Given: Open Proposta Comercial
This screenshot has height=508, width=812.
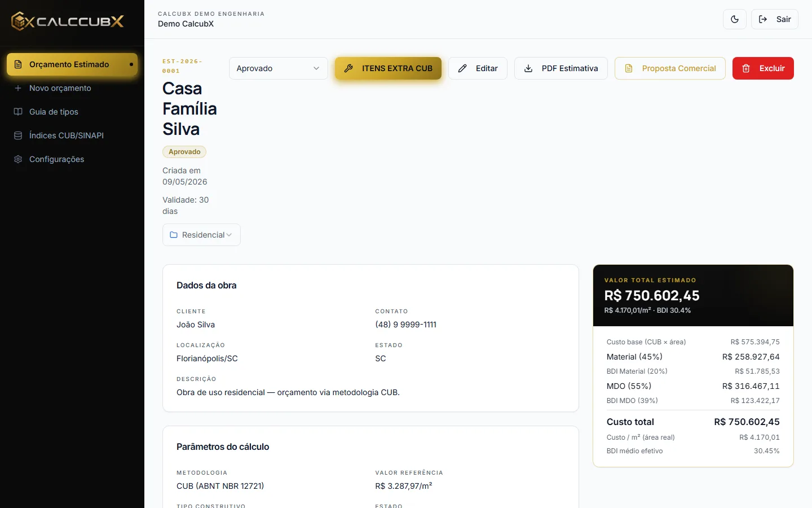Looking at the screenshot, I should (x=670, y=68).
